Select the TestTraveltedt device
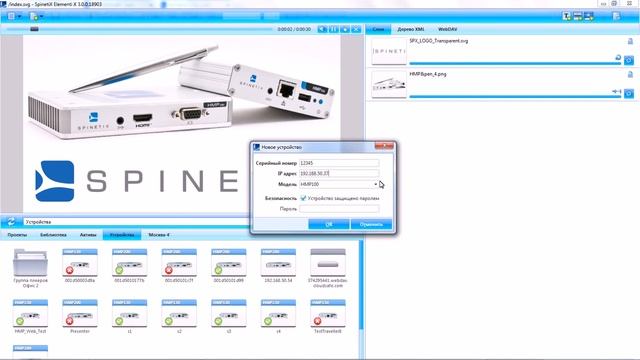Image resolution: width=640 pixels, height=360 pixels. click(328, 316)
